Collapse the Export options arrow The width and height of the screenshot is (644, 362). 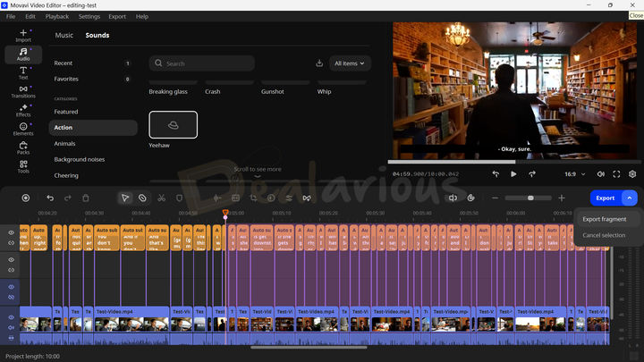click(x=629, y=198)
